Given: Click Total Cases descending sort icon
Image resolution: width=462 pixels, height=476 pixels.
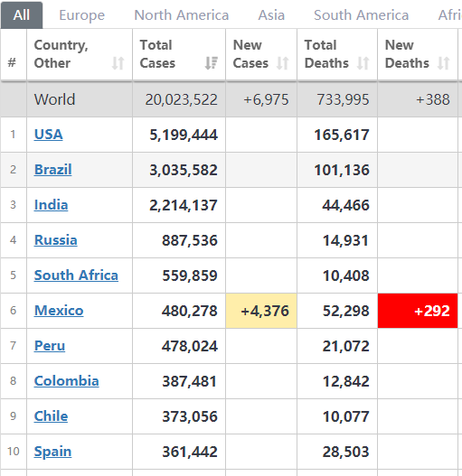Looking at the screenshot, I should point(212,63).
